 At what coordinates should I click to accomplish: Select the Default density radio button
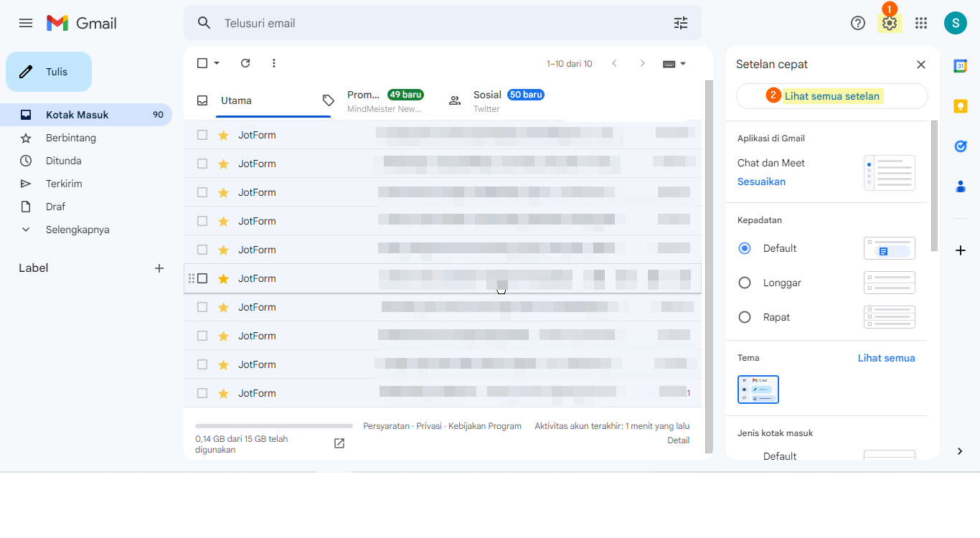pyautogui.click(x=745, y=248)
